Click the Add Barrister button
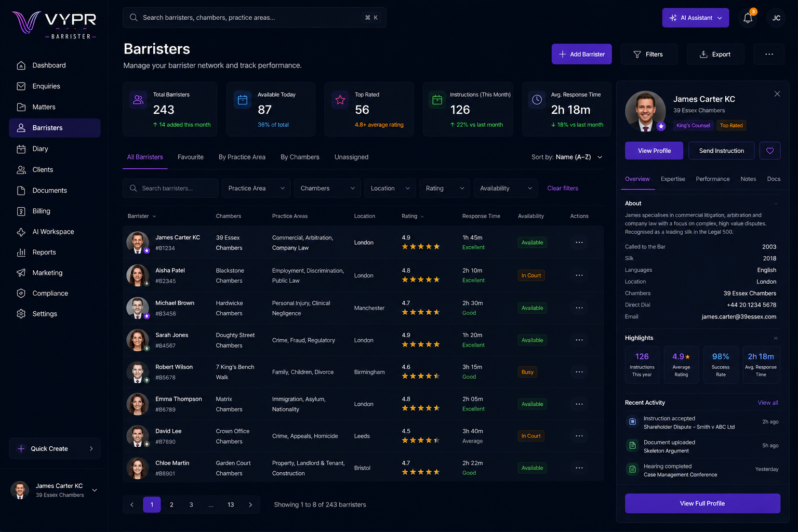 point(581,54)
